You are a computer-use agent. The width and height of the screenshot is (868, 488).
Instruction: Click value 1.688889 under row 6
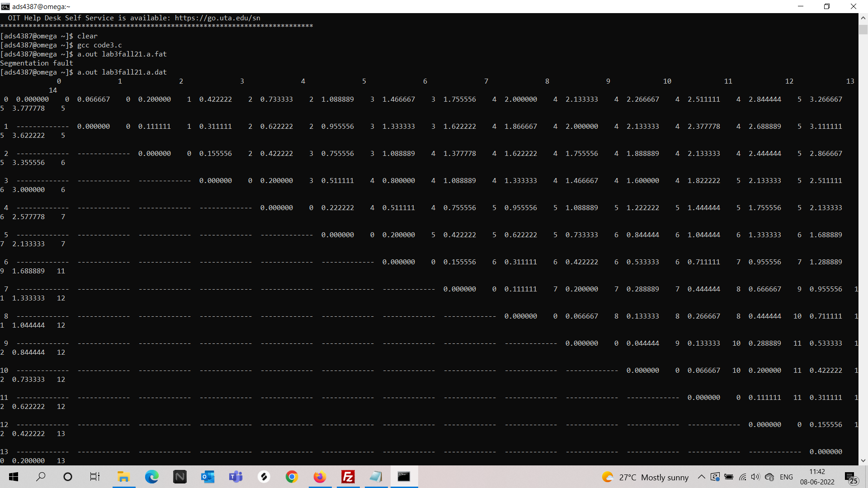pos(28,271)
